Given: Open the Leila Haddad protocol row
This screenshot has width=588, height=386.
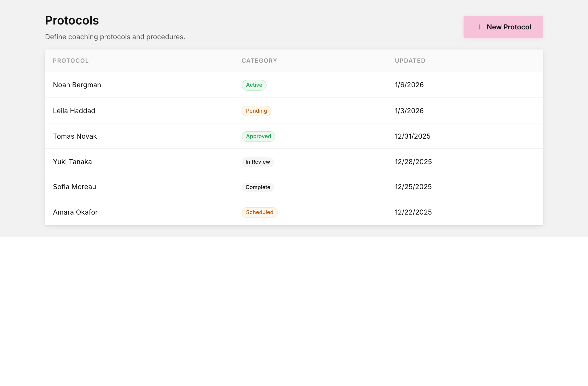Looking at the screenshot, I should click(x=294, y=111).
